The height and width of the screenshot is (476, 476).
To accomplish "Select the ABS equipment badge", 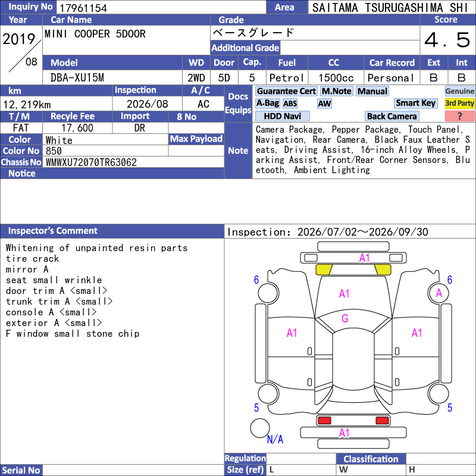I will coord(290,104).
